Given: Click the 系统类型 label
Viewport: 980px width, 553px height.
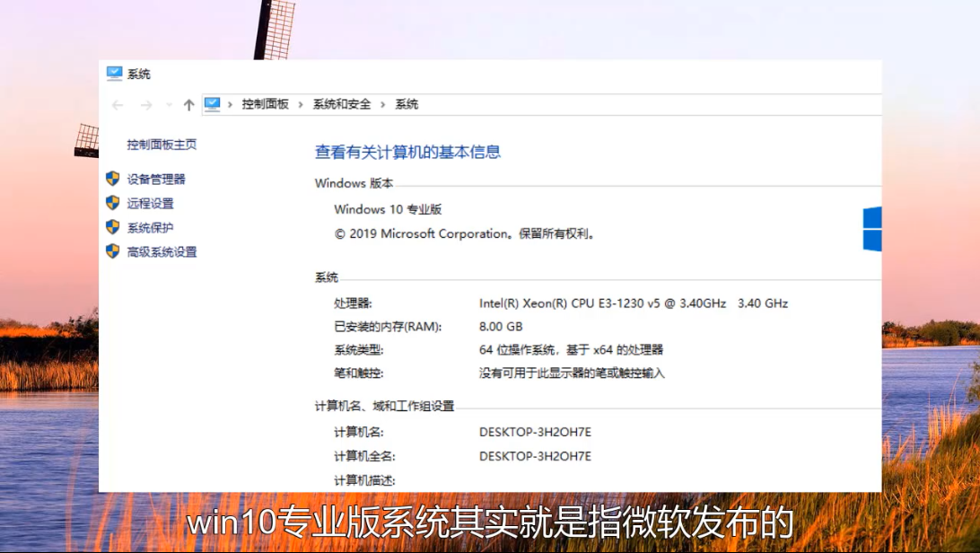Looking at the screenshot, I should coord(359,350).
